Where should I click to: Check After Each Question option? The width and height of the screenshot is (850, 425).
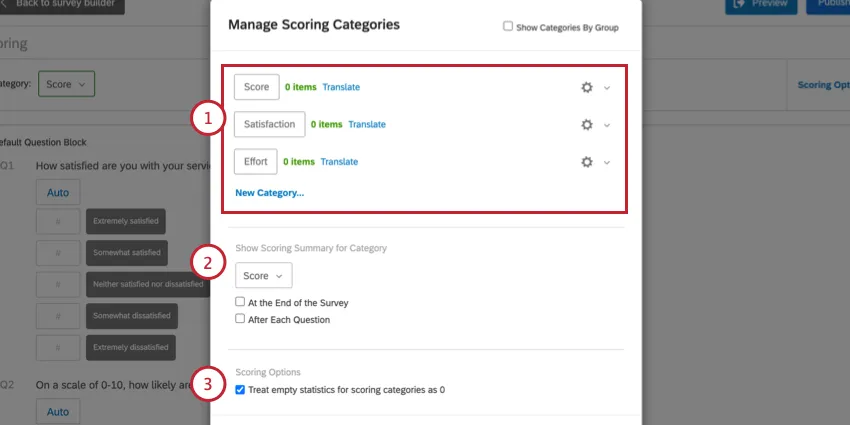click(240, 319)
